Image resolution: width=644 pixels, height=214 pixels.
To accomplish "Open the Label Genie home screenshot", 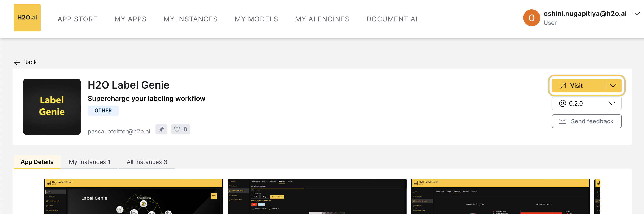I will [133, 196].
